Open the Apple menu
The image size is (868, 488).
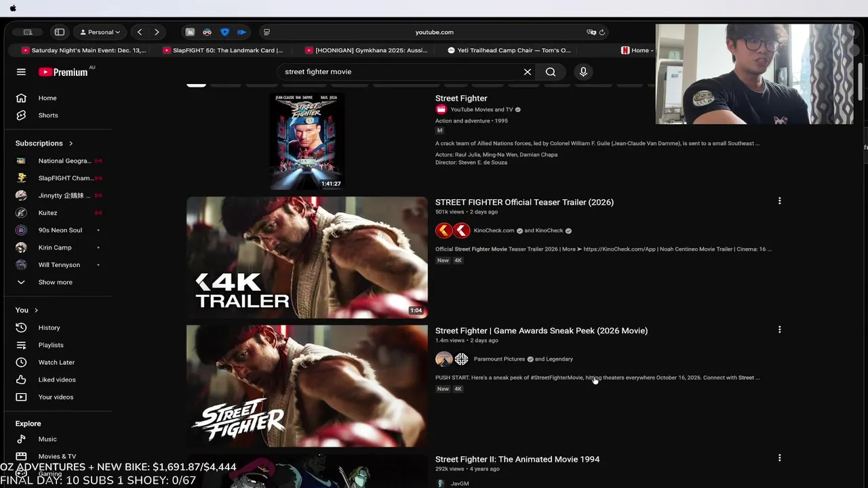[13, 8]
